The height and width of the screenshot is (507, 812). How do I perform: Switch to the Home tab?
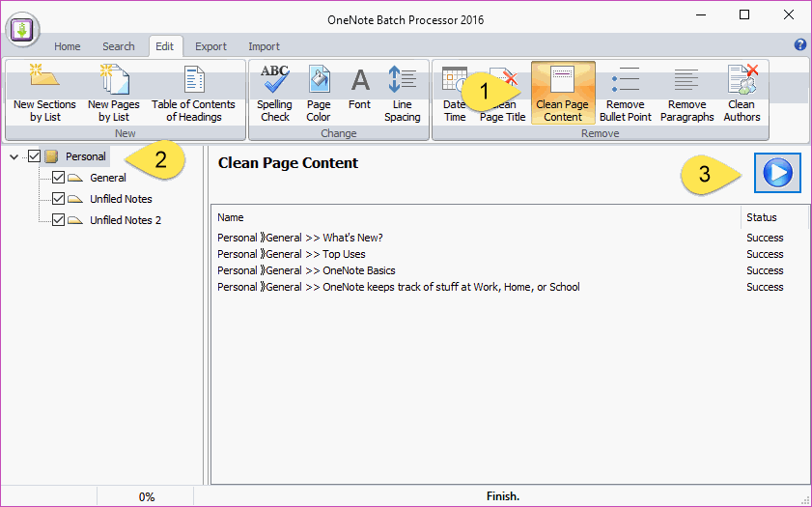click(68, 46)
